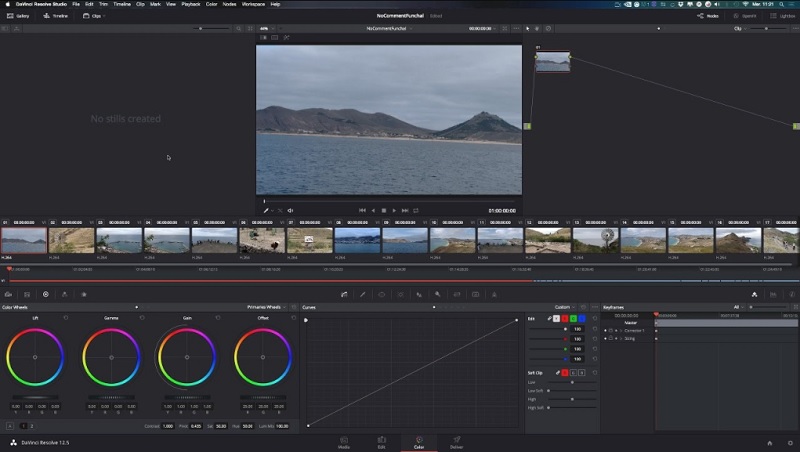This screenshot has width=800, height=452.
Task: Open the Nodes menu in menu bar
Action: (x=229, y=4)
